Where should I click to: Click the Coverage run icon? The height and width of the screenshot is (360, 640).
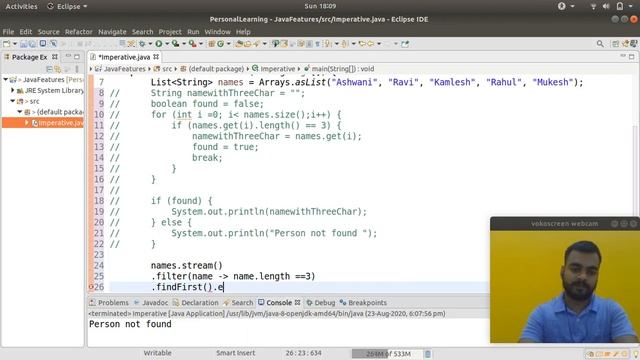(176, 44)
